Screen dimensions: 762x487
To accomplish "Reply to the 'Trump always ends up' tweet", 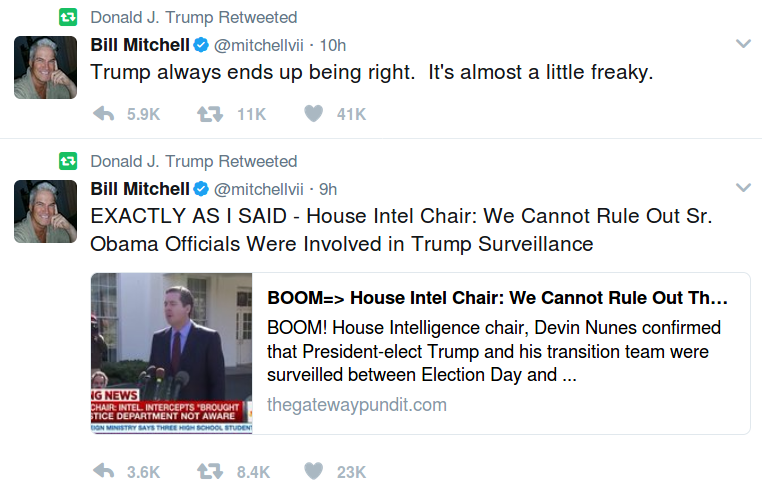I will (103, 114).
